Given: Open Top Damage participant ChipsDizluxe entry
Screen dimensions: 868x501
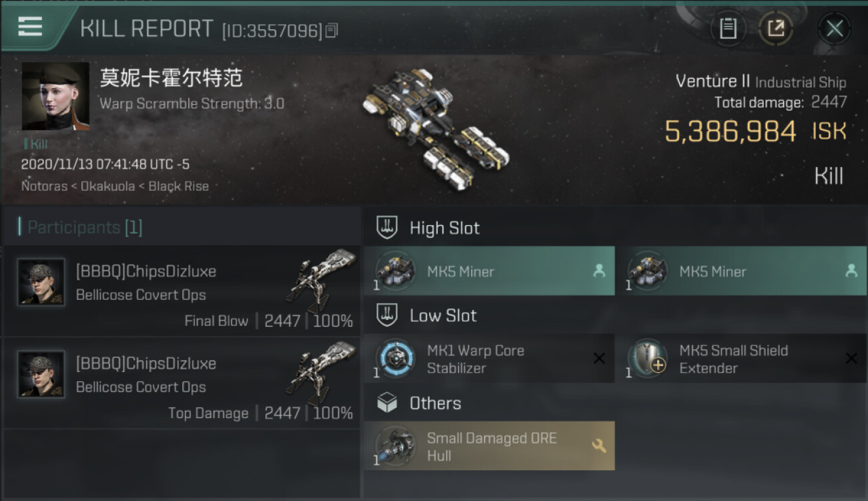Looking at the screenshot, I should pos(180,383).
